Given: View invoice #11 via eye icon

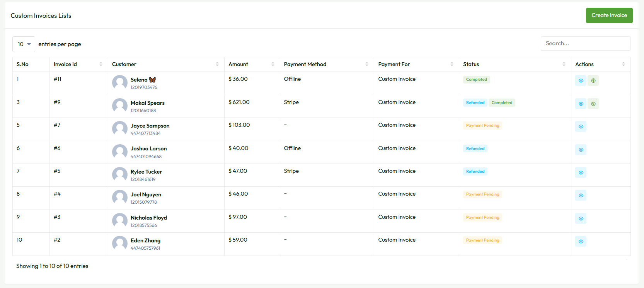Looking at the screenshot, I should tap(581, 80).
